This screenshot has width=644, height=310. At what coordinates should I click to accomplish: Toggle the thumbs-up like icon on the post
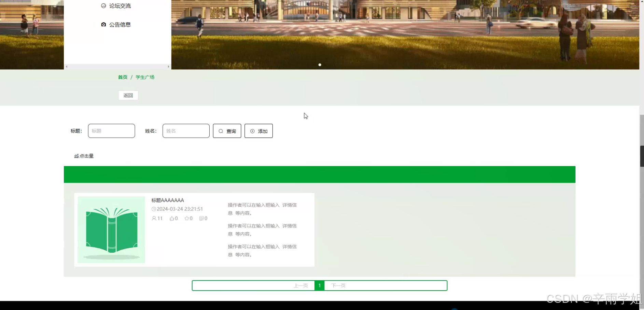pos(171,218)
